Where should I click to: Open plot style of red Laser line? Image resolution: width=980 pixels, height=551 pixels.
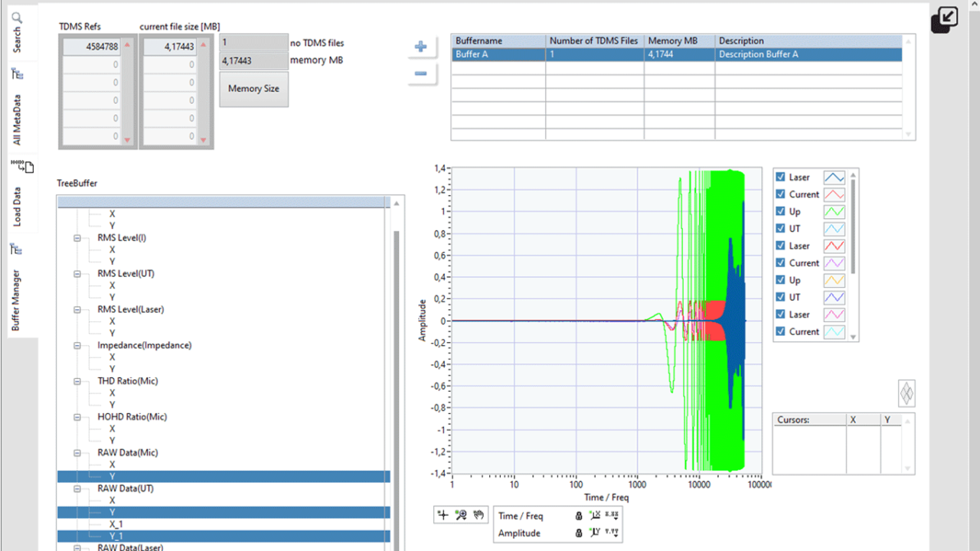click(x=834, y=246)
